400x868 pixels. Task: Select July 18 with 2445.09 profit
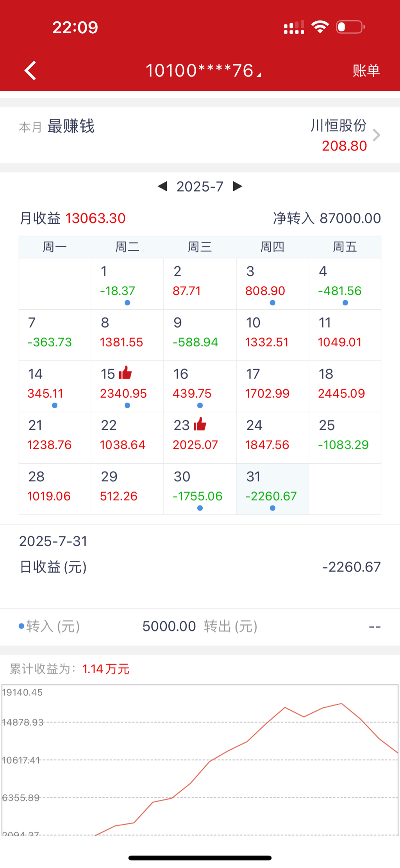coord(345,386)
